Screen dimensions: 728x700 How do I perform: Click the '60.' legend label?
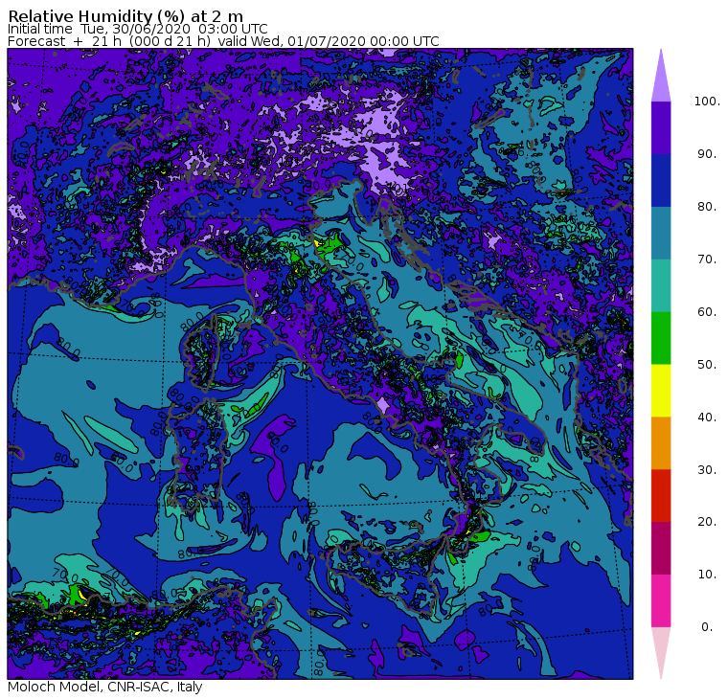pyautogui.click(x=707, y=312)
